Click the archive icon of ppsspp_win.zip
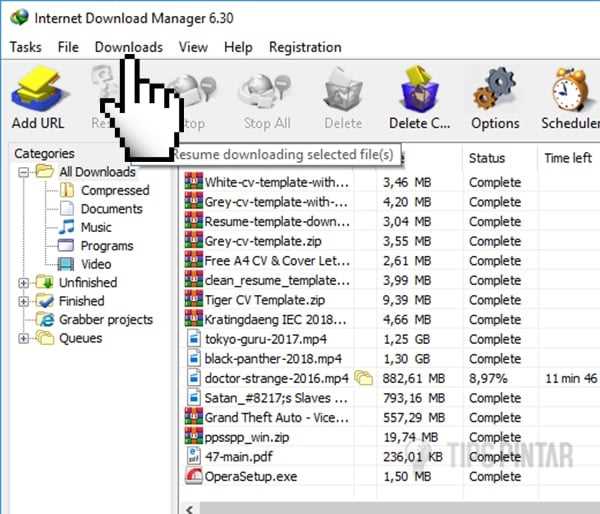Screen dimensions: 600x514 [x=194, y=437]
